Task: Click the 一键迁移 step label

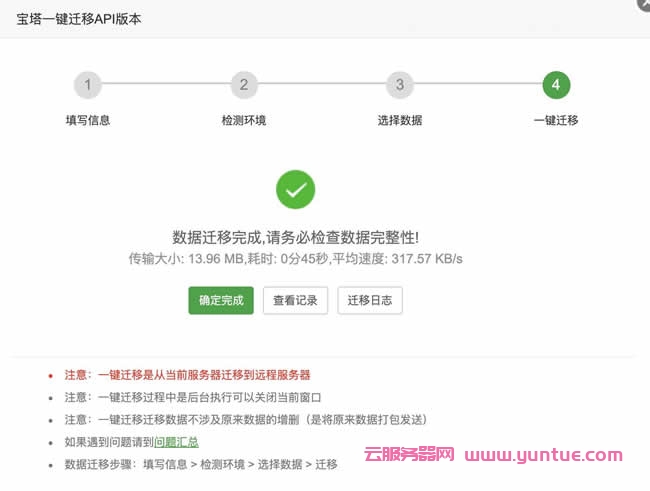Action: click(x=556, y=121)
